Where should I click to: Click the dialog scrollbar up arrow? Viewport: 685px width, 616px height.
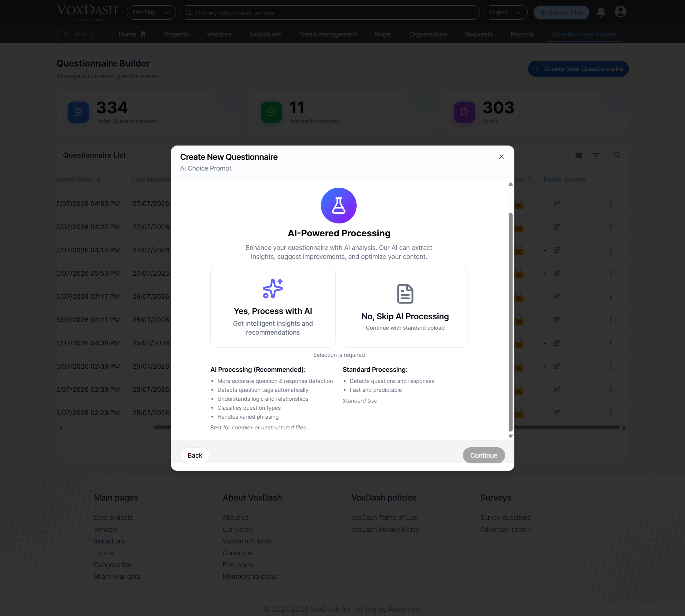[x=510, y=184]
